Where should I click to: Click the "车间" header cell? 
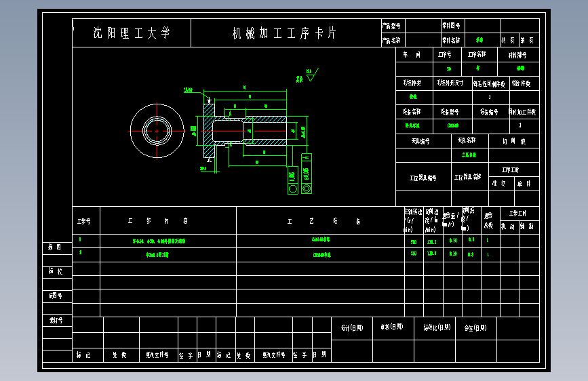[414, 55]
